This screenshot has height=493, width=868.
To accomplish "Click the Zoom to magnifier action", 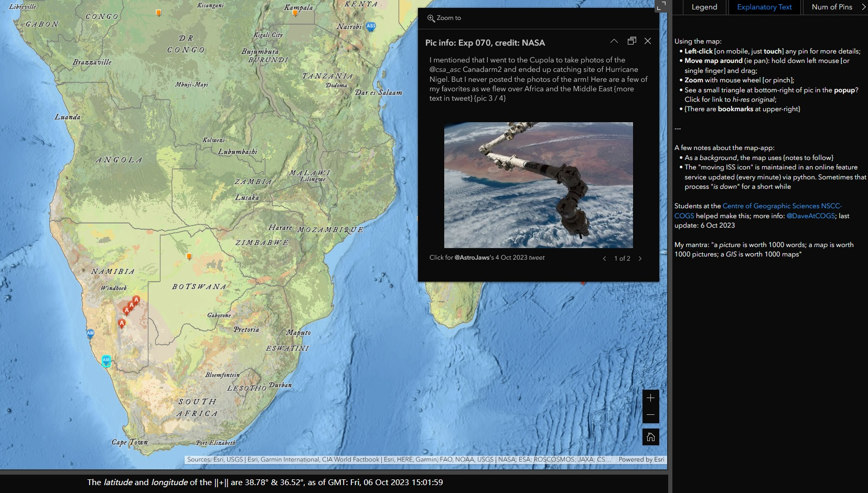I will pos(444,18).
